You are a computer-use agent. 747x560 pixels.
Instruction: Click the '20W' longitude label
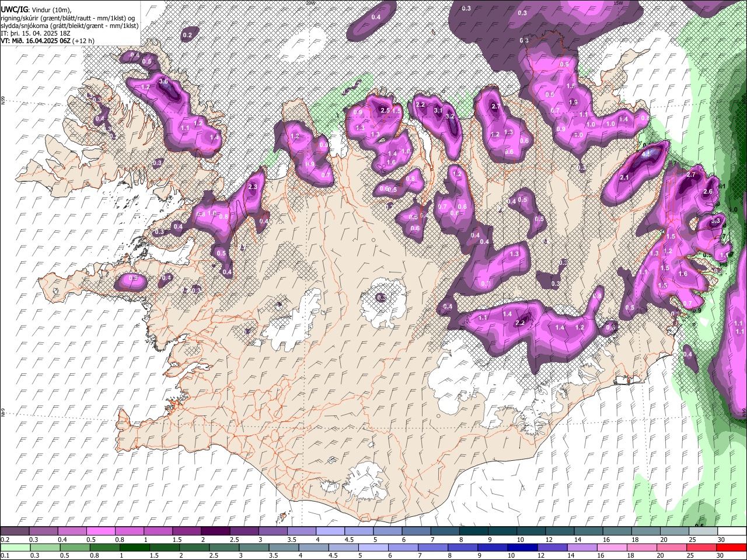310,3
